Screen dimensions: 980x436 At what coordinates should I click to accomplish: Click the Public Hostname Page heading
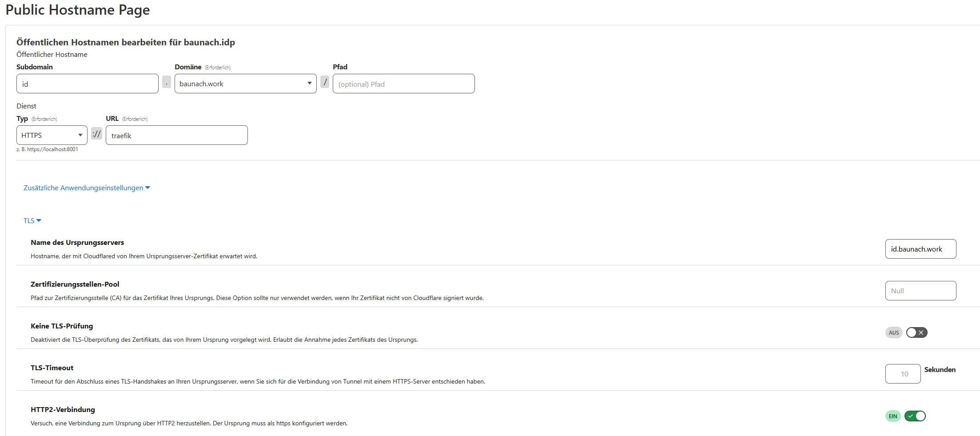[x=78, y=10]
